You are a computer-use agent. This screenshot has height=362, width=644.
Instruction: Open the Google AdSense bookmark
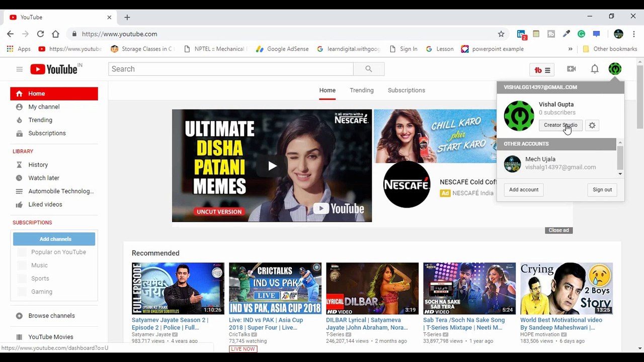pyautogui.click(x=282, y=49)
